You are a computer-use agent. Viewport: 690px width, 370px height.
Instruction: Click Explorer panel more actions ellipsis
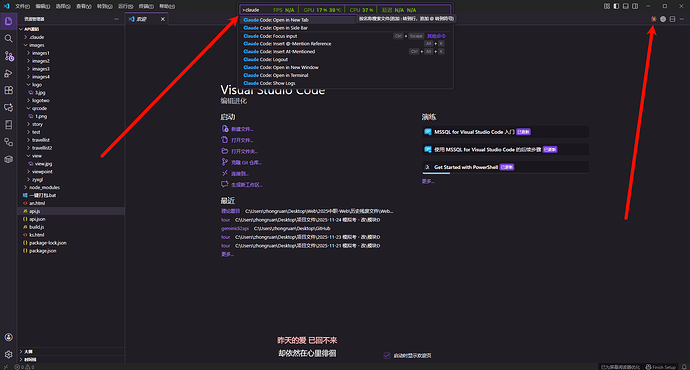(116, 19)
